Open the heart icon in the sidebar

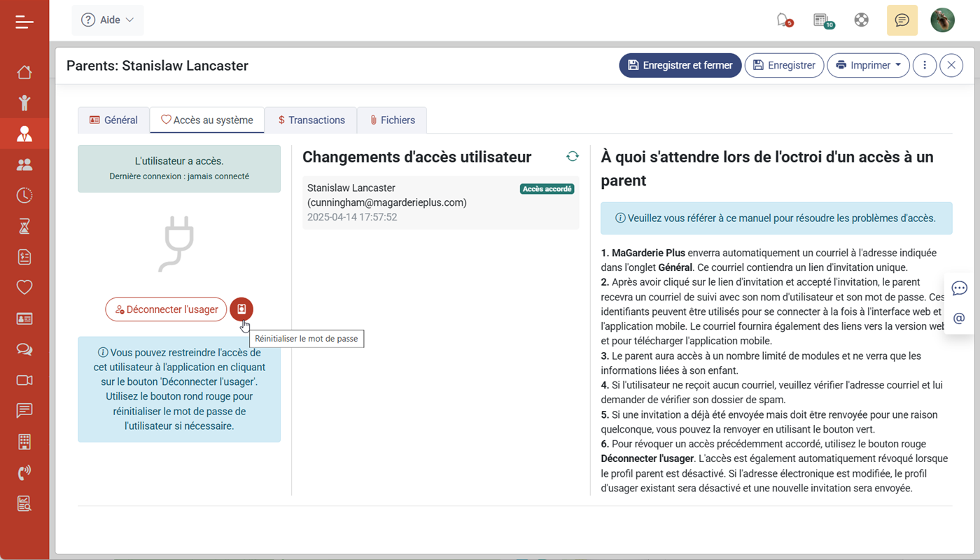click(24, 287)
